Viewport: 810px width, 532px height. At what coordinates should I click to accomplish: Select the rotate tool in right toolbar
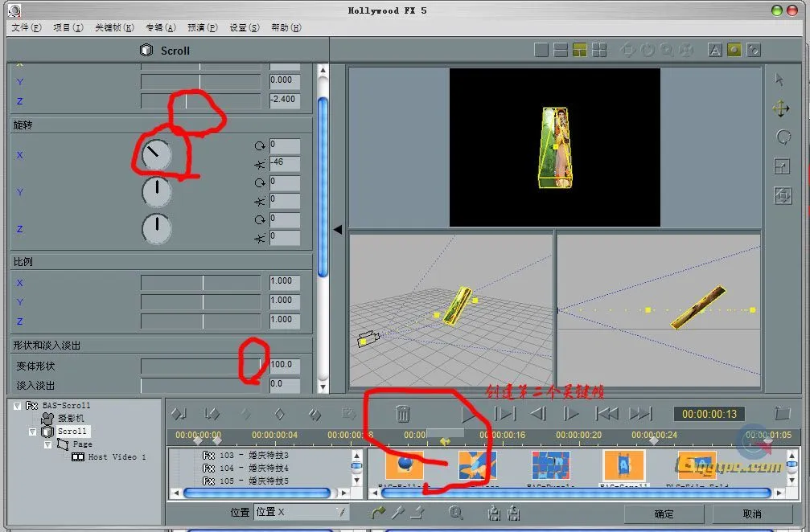(783, 137)
